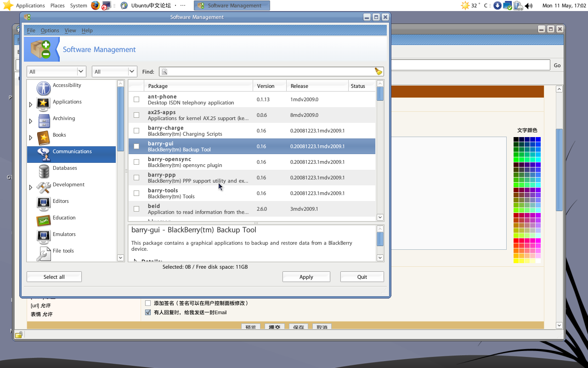Open the volume speaker control
The width and height of the screenshot is (588, 368).
coord(529,6)
